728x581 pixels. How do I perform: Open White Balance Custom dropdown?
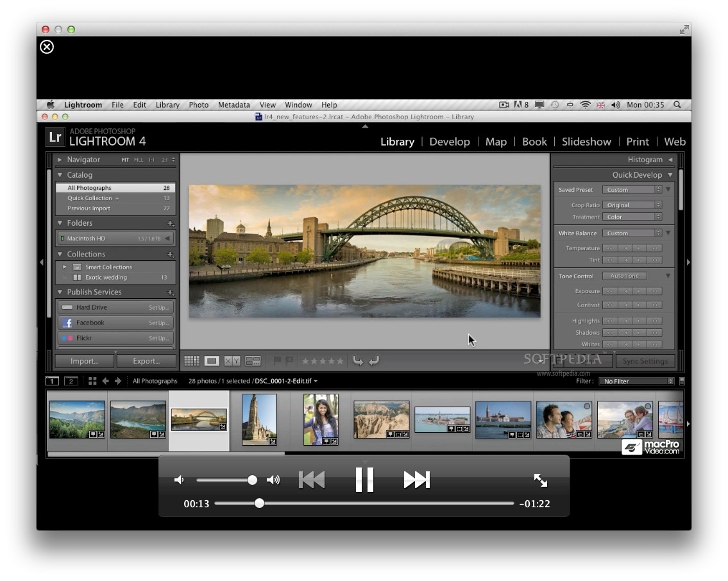[x=632, y=233]
